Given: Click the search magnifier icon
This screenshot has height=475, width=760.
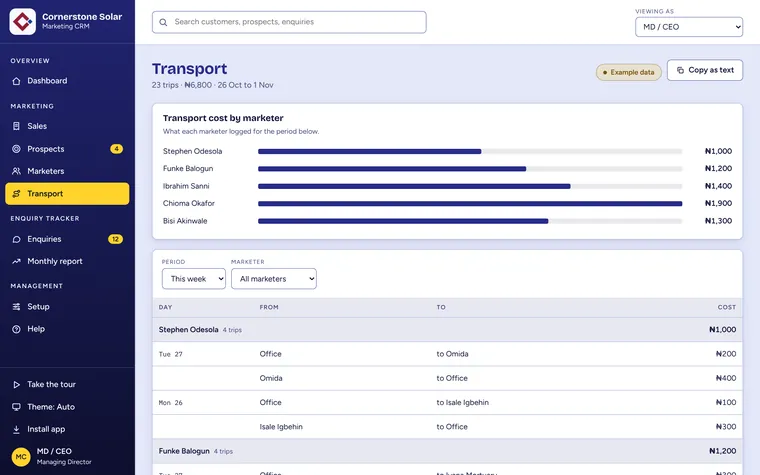Looking at the screenshot, I should [x=163, y=22].
